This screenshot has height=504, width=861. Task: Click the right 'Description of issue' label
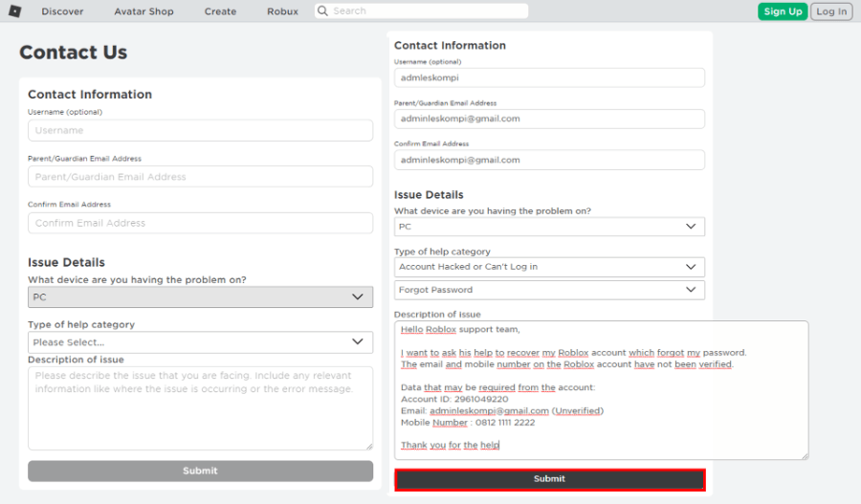coord(437,315)
